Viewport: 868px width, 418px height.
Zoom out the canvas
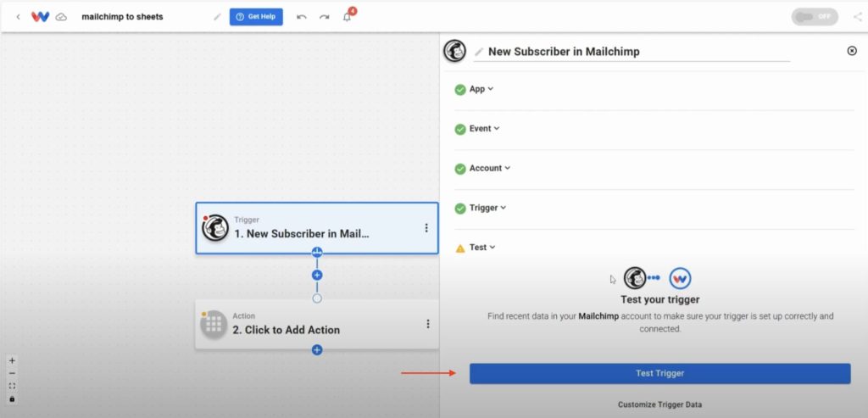click(x=12, y=373)
